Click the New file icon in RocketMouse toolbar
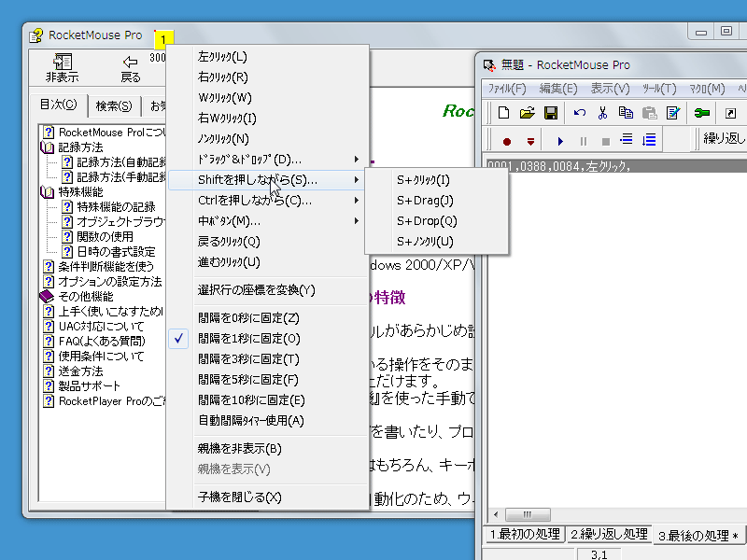Viewport: 747px width, 560px height. [x=503, y=113]
